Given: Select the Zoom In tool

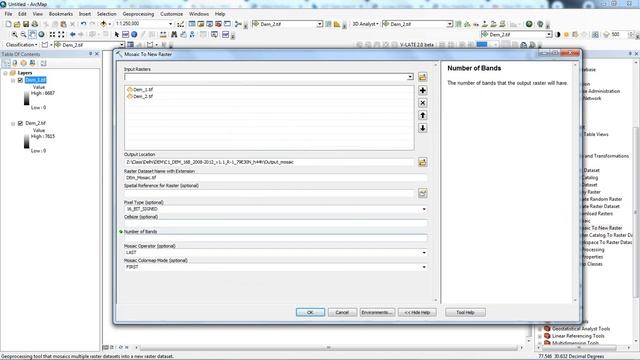Looking at the screenshot, I should (14, 35).
